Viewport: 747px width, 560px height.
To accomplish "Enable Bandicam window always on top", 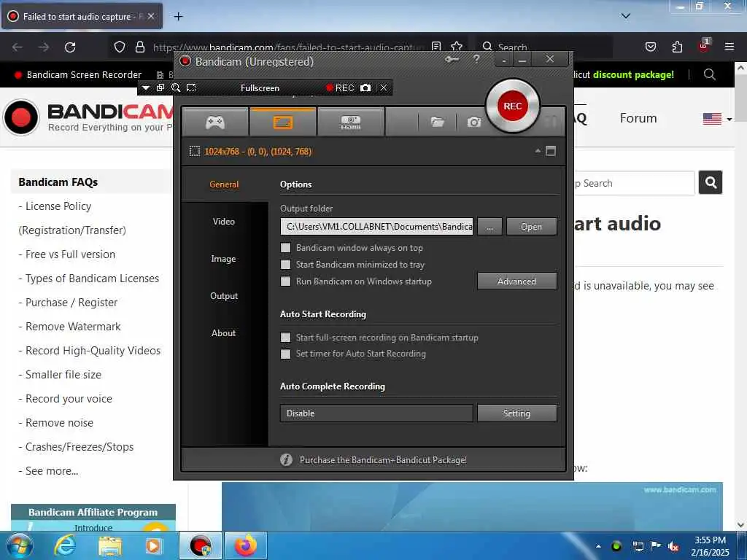I will point(285,248).
